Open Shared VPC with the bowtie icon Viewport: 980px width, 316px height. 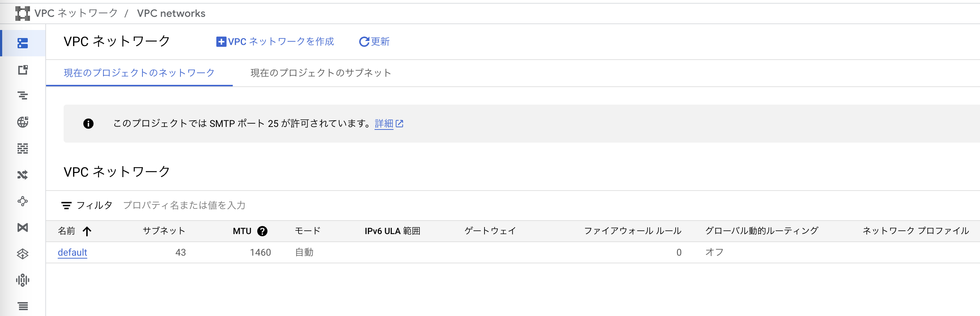pos(23,227)
